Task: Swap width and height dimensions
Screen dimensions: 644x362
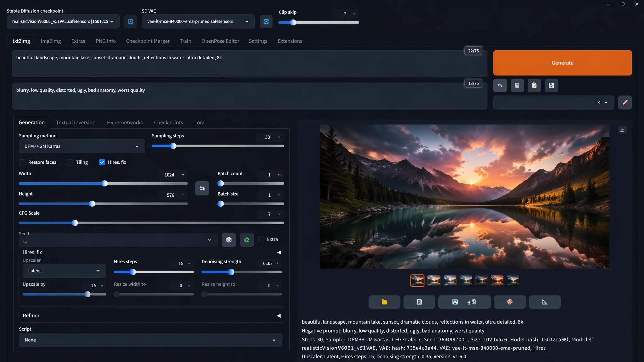Action: pyautogui.click(x=202, y=188)
